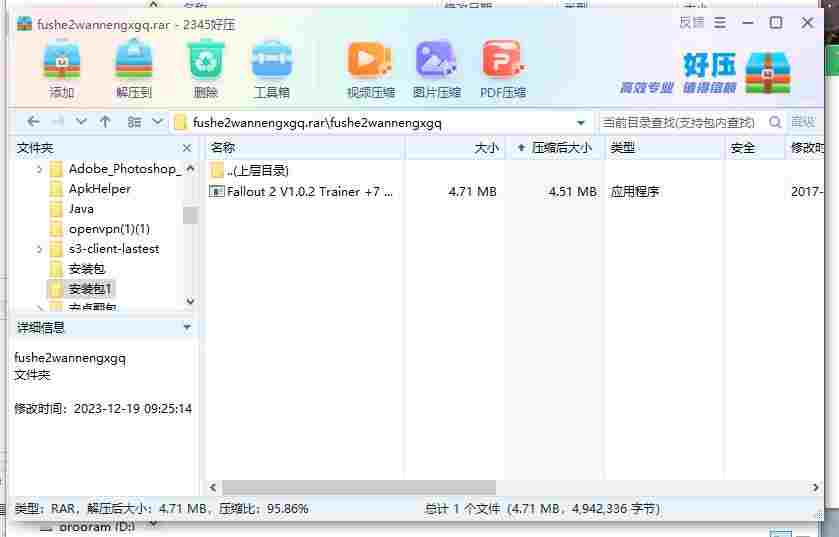Image resolution: width=839 pixels, height=537 pixels.
Task: Select the Java folder in tree
Action: click(x=81, y=209)
